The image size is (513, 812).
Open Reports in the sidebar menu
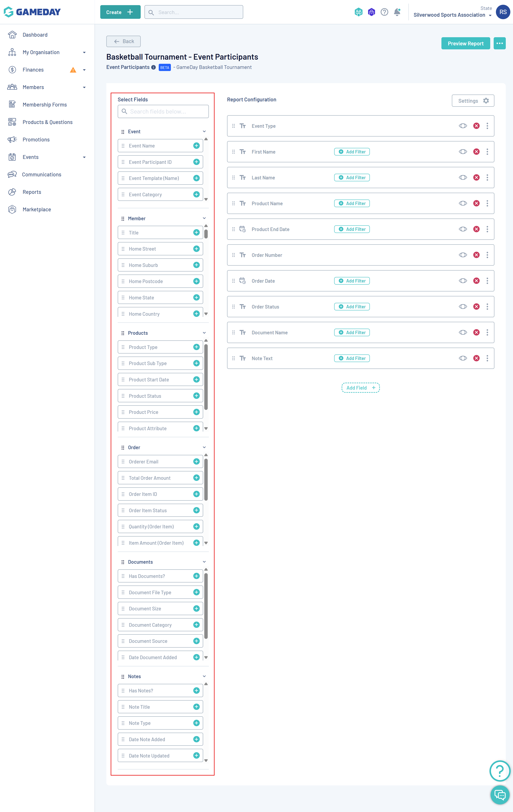pyautogui.click(x=32, y=192)
